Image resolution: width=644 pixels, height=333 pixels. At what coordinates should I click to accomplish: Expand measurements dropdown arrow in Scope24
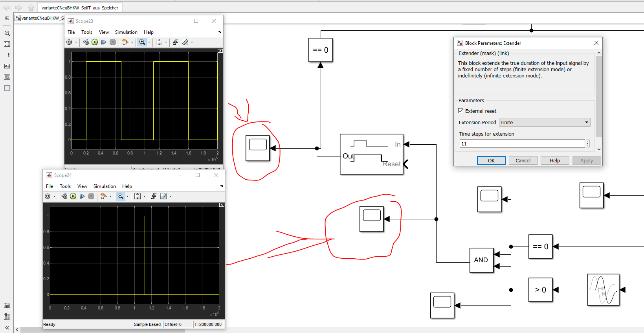coord(170,197)
